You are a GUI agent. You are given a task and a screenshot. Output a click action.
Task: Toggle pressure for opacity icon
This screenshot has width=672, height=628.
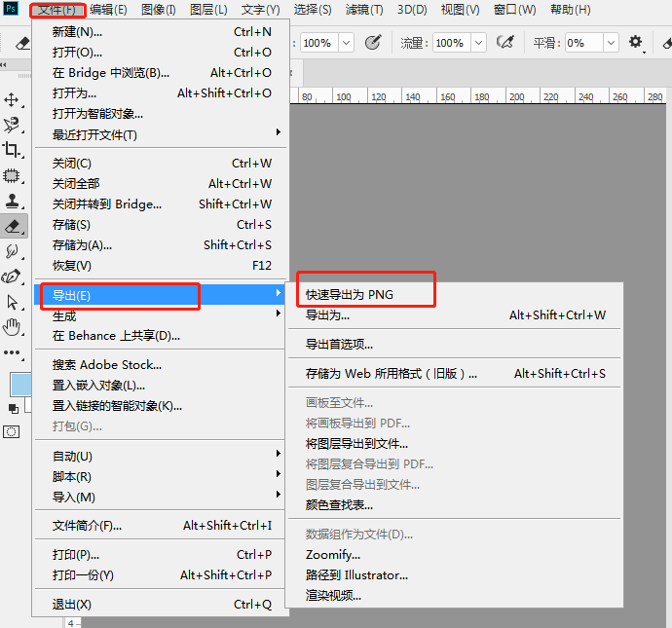373,43
